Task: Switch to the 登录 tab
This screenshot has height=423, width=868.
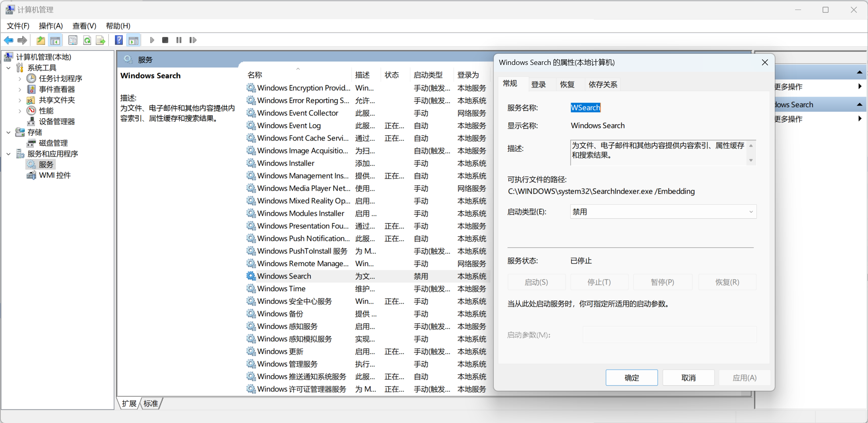Action: click(538, 84)
